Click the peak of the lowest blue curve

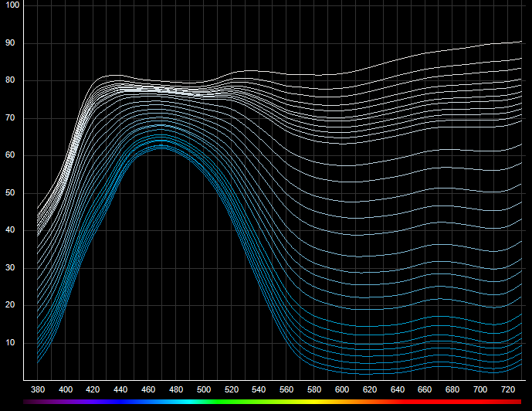(160, 147)
